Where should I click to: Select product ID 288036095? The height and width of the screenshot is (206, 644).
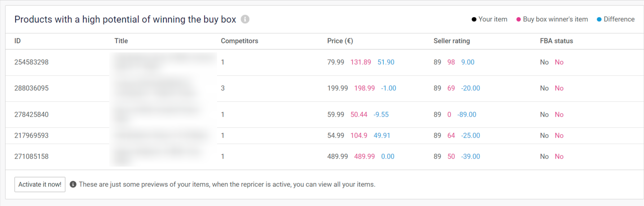coord(31,88)
